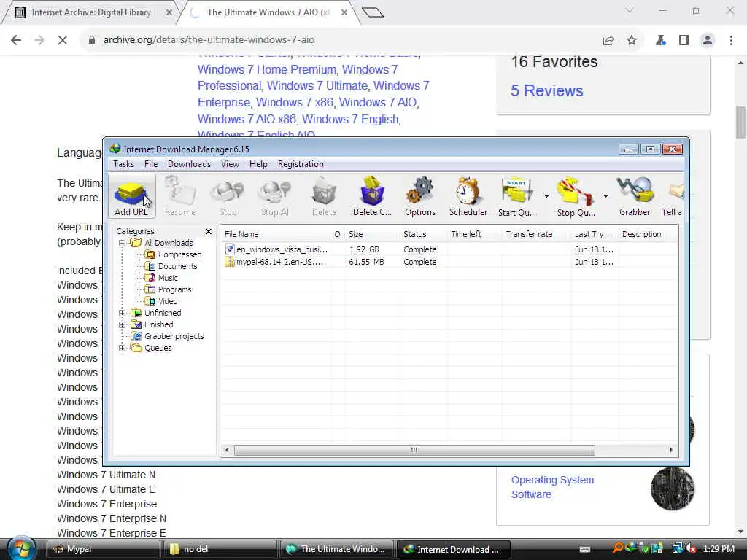Open the browser three-dot menu
The image size is (747, 560).
point(731,41)
